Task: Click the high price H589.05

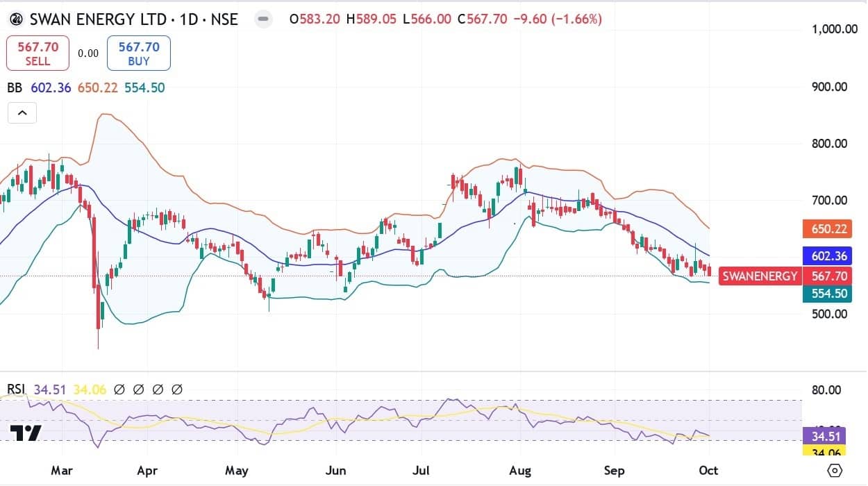Action: pyautogui.click(x=372, y=19)
